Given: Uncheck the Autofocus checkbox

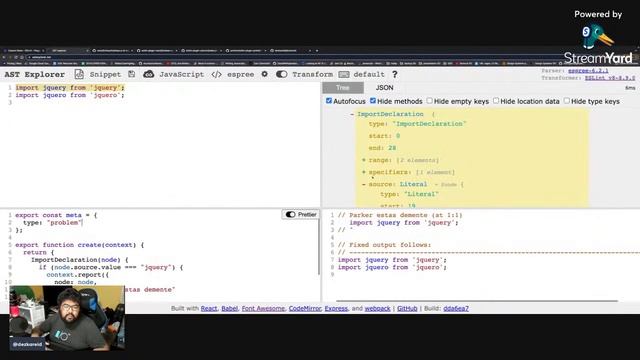Looking at the screenshot, I should click(x=329, y=100).
